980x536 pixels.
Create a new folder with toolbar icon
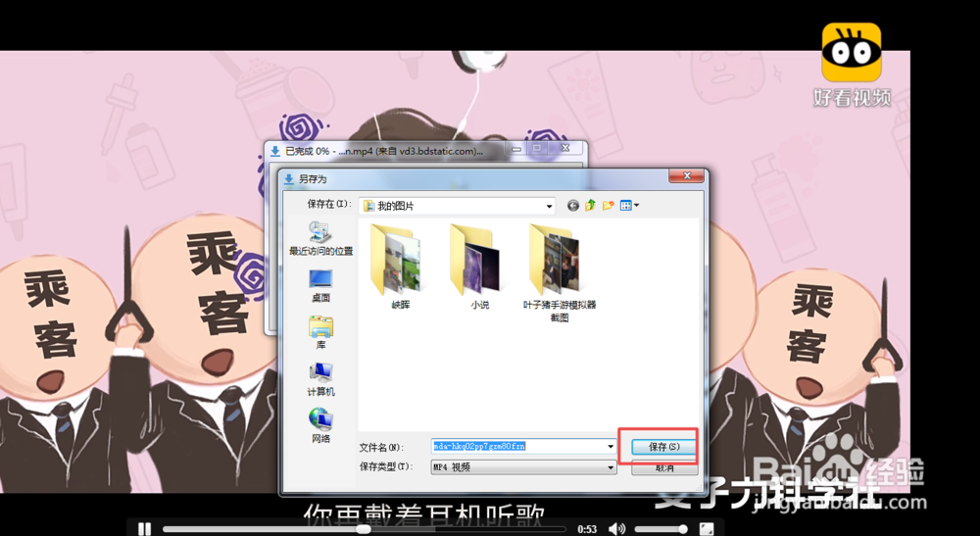click(608, 206)
